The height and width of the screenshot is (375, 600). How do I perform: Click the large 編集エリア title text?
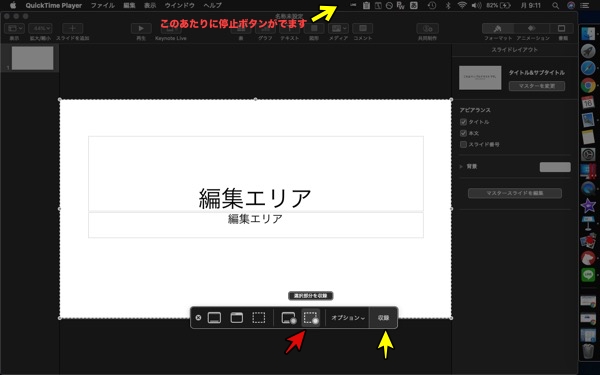pyautogui.click(x=255, y=198)
